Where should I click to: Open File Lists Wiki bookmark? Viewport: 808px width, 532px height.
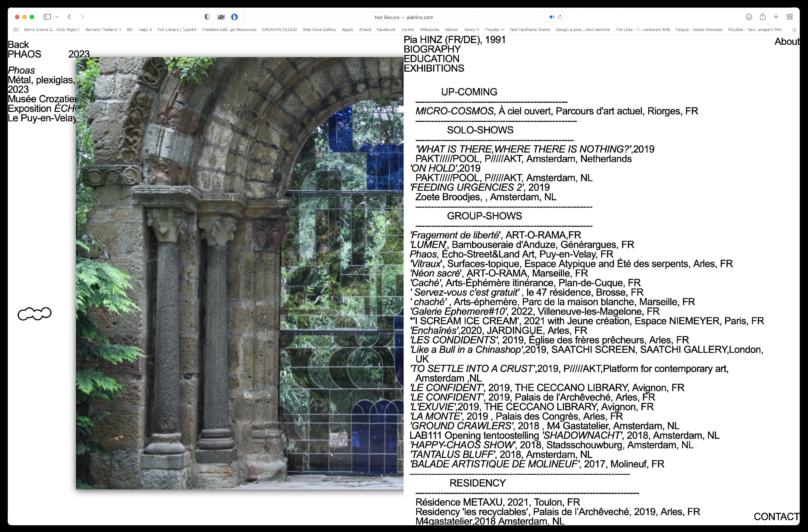click(643, 30)
